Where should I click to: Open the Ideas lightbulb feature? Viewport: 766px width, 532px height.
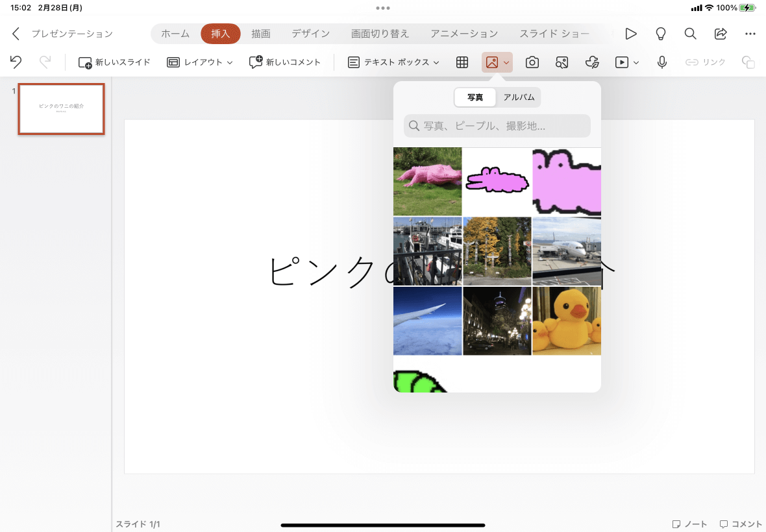point(660,33)
